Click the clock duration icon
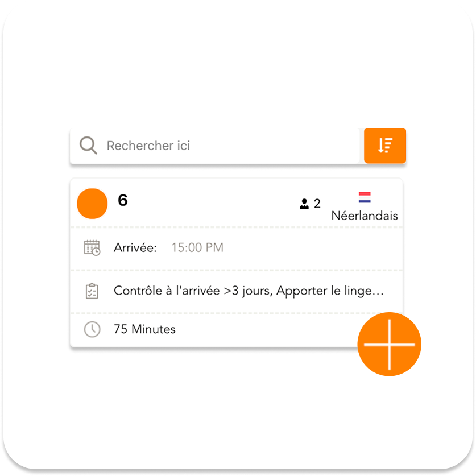476x476 pixels. (92, 329)
